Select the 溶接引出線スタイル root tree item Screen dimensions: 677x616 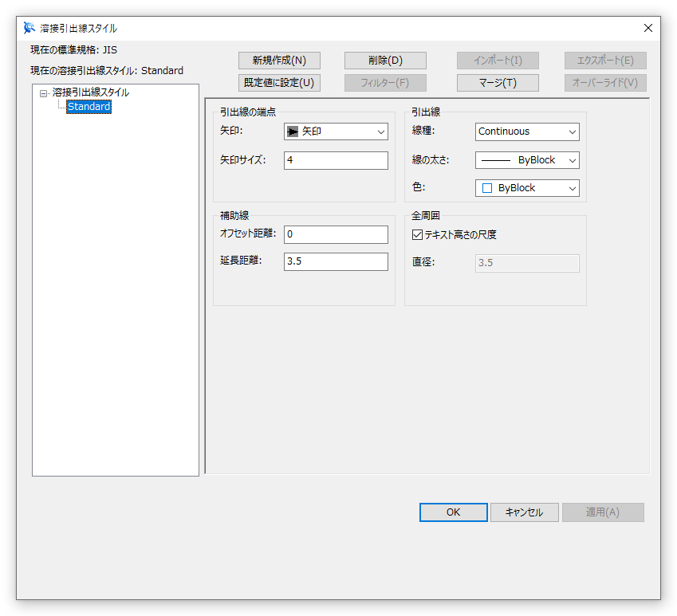click(90, 92)
